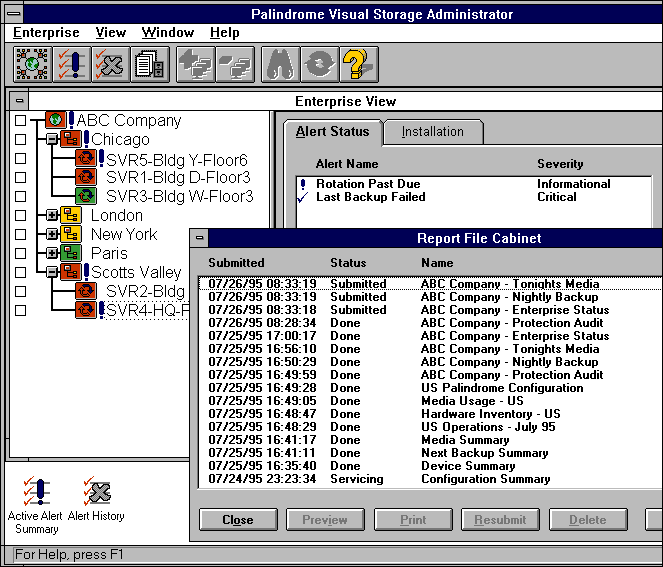Select the US Operations - July 95 report
The width and height of the screenshot is (663, 567).
(x=430, y=427)
